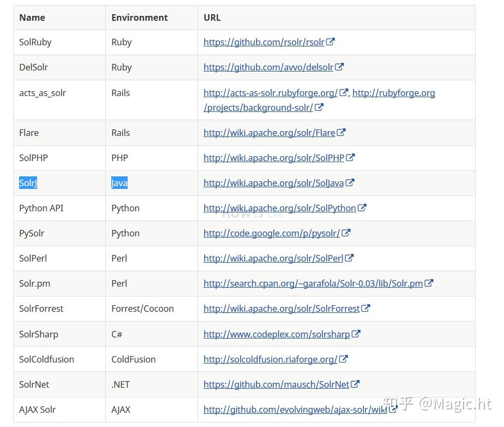Click external-link icon after delsolr URL
Screen dimensions: 504x427
(x=339, y=67)
